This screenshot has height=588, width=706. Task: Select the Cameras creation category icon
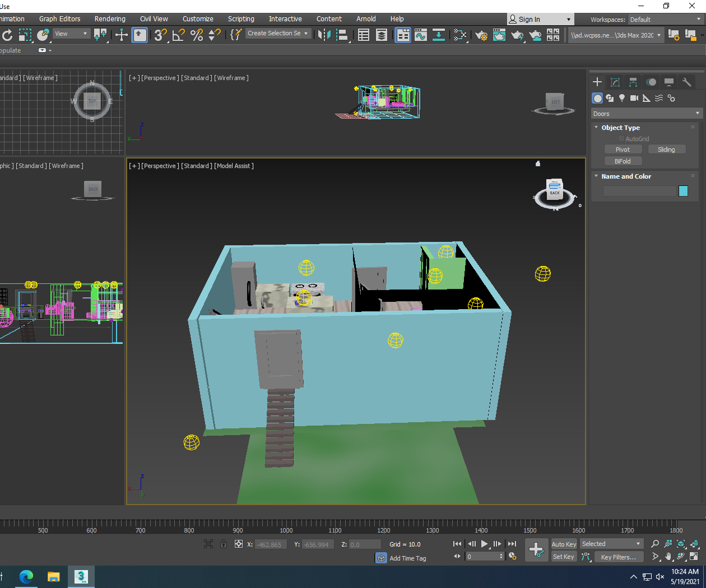coord(634,98)
